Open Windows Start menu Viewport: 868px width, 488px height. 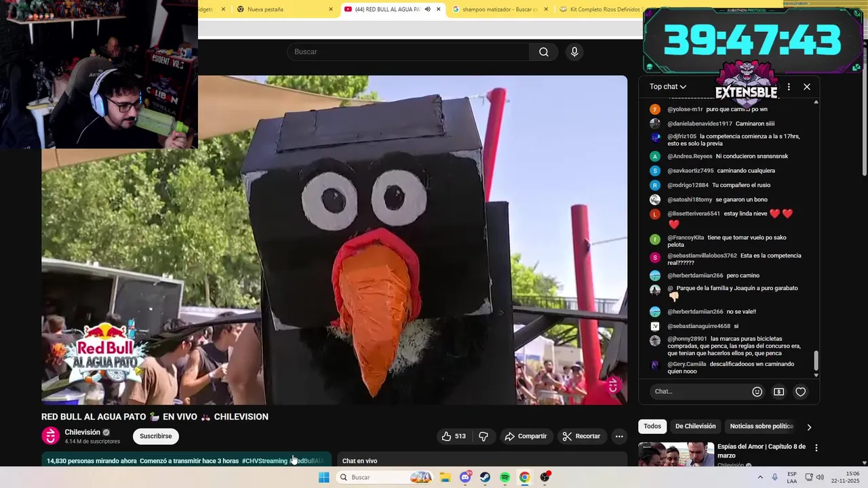[x=324, y=477]
